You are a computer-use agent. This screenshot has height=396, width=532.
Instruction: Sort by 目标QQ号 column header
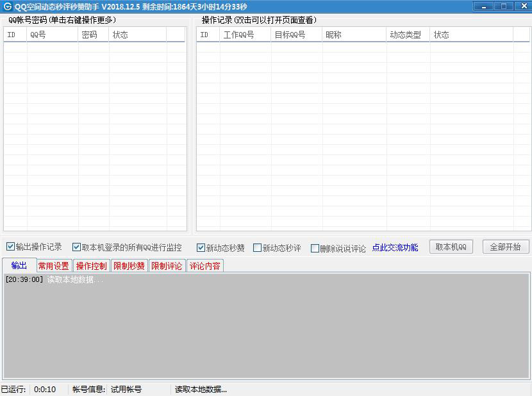tap(296, 35)
